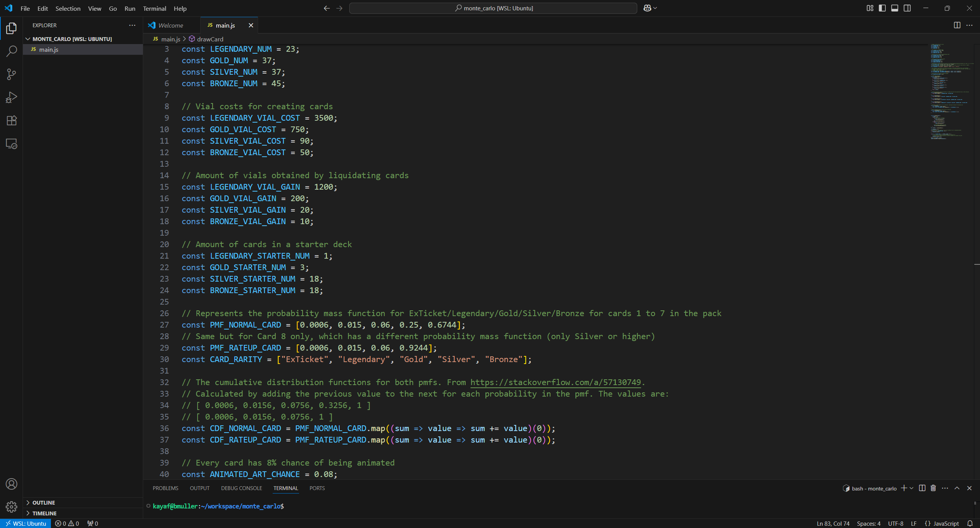Open the Explorer view in activity bar
This screenshot has width=980, height=528.
[11, 28]
